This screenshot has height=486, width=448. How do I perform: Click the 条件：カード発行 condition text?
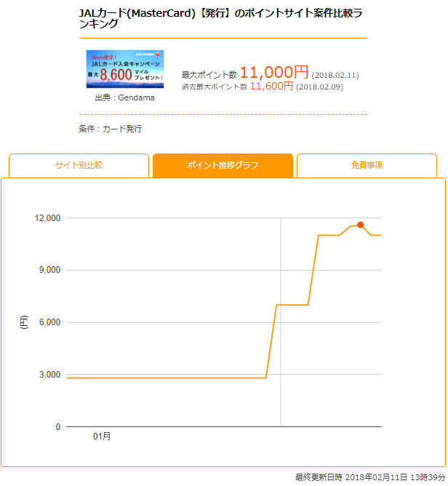(111, 129)
